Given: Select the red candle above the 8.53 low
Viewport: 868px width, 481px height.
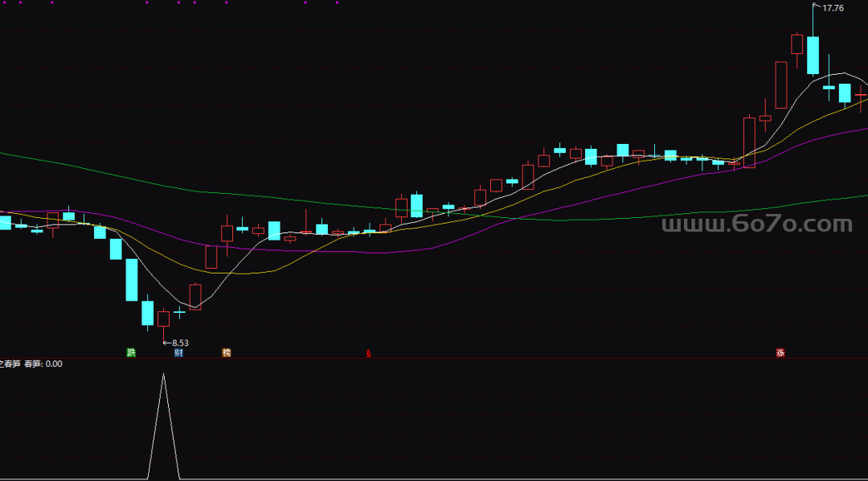Looking at the screenshot, I should (x=163, y=319).
